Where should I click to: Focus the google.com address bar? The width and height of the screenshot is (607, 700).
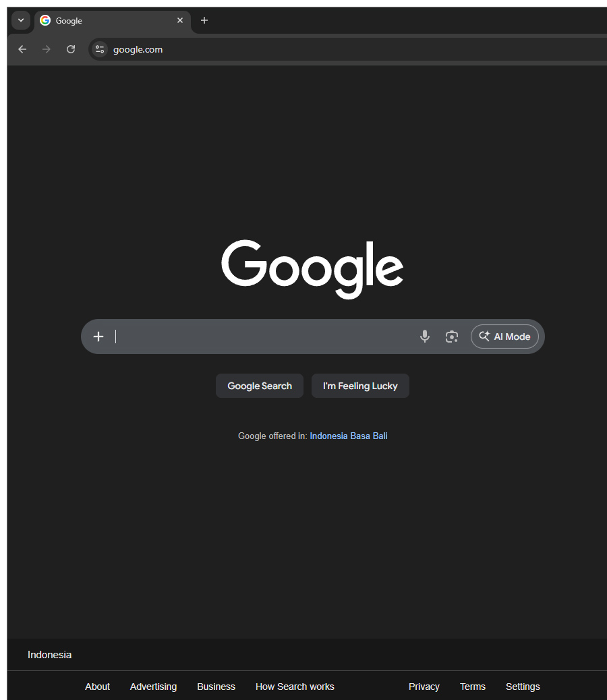pos(348,49)
